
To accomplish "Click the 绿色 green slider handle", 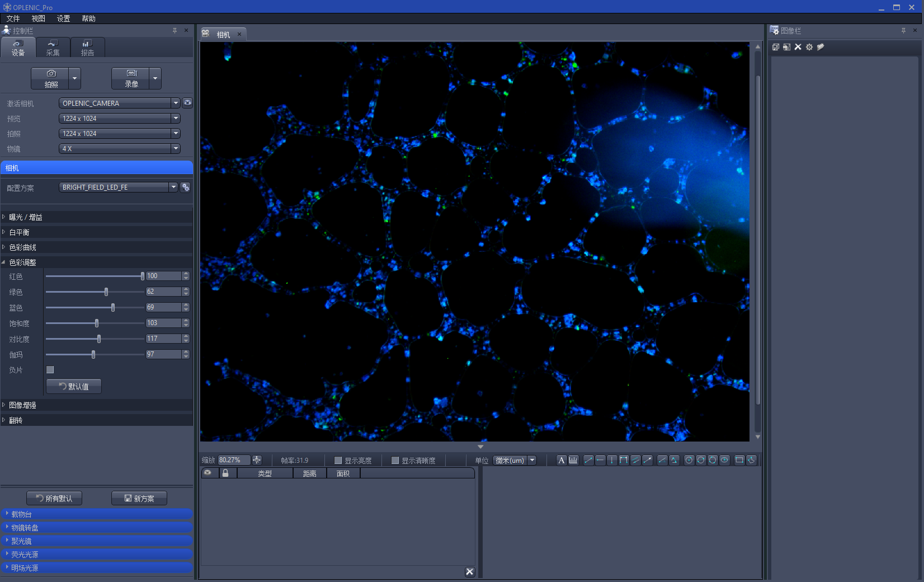I will click(x=106, y=292).
